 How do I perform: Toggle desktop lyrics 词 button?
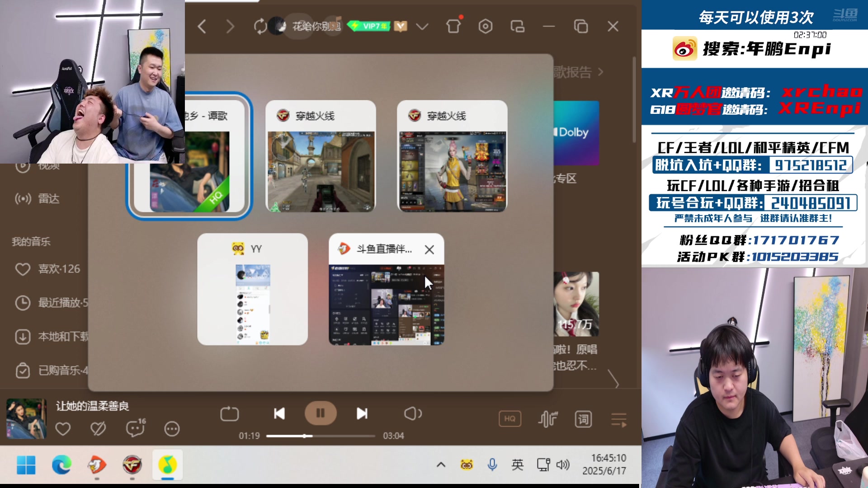pos(583,419)
